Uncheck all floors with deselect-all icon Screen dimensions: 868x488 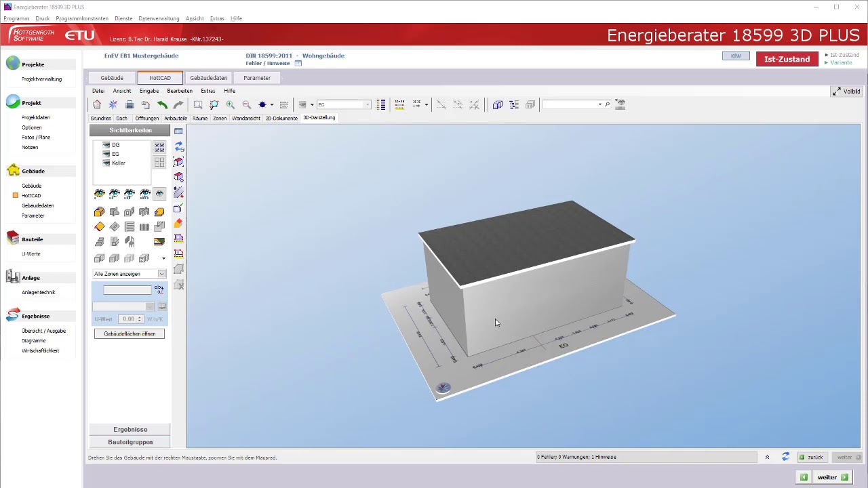click(159, 162)
